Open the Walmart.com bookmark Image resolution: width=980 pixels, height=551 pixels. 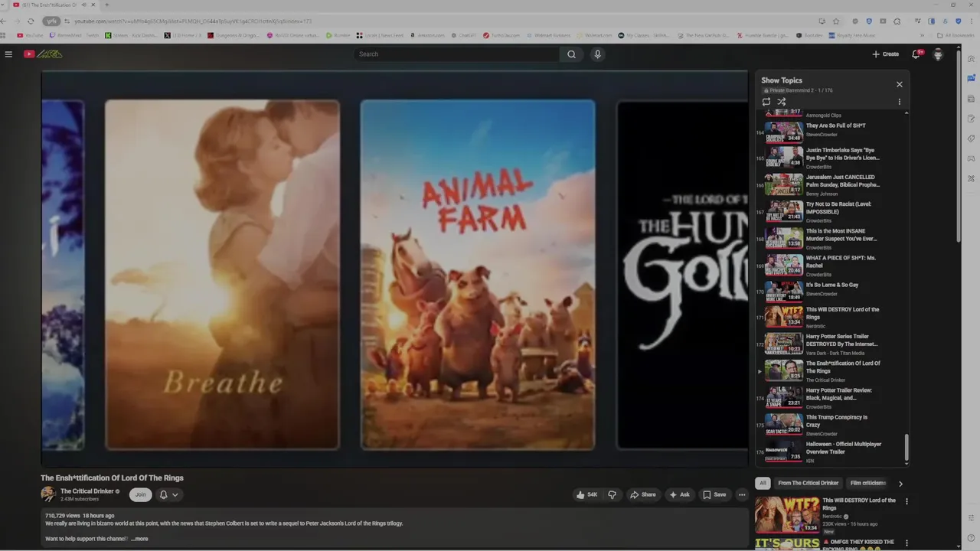coord(596,35)
